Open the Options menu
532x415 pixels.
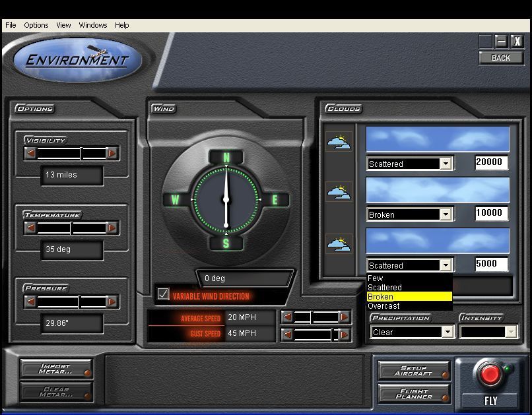[36, 25]
